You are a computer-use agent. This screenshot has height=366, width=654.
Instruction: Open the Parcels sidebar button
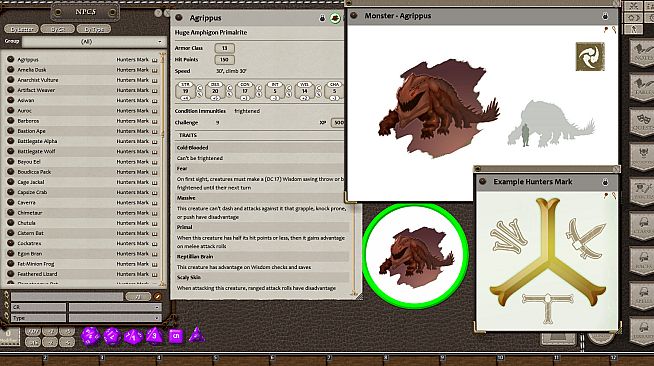(642, 191)
